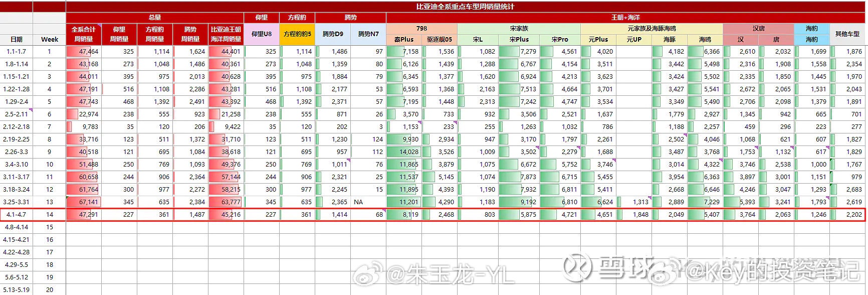
Task: Select the date cell 1.1-1.7
Action: click(17, 51)
